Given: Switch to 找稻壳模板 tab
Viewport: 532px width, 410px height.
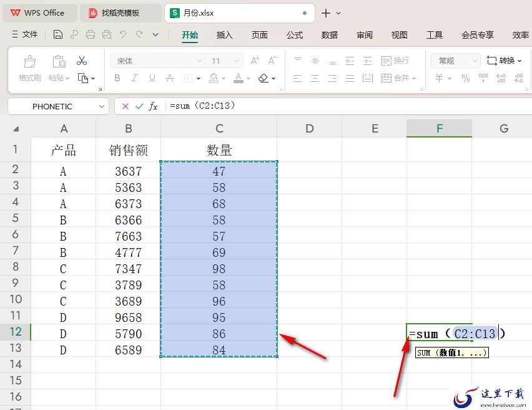Looking at the screenshot, I should [x=121, y=13].
